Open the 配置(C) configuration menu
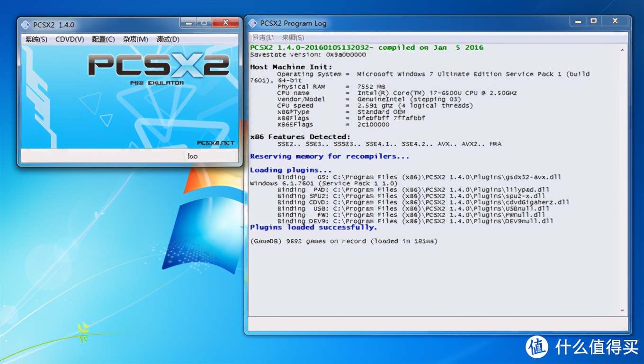Screen dimensions: 644x364 point(103,39)
